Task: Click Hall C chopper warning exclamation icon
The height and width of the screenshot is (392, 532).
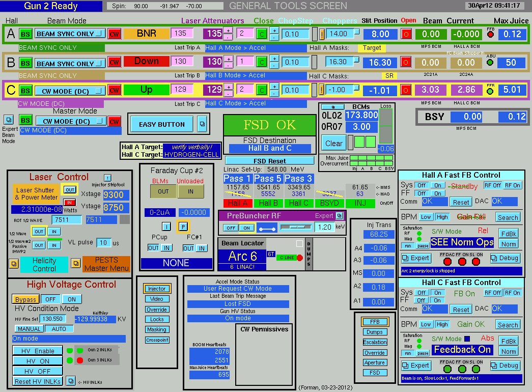Action: (x=322, y=90)
